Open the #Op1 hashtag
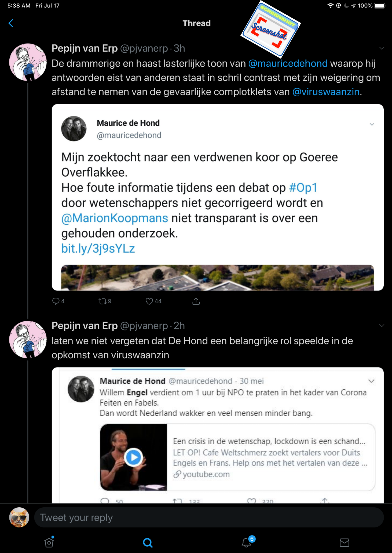 pos(303,188)
